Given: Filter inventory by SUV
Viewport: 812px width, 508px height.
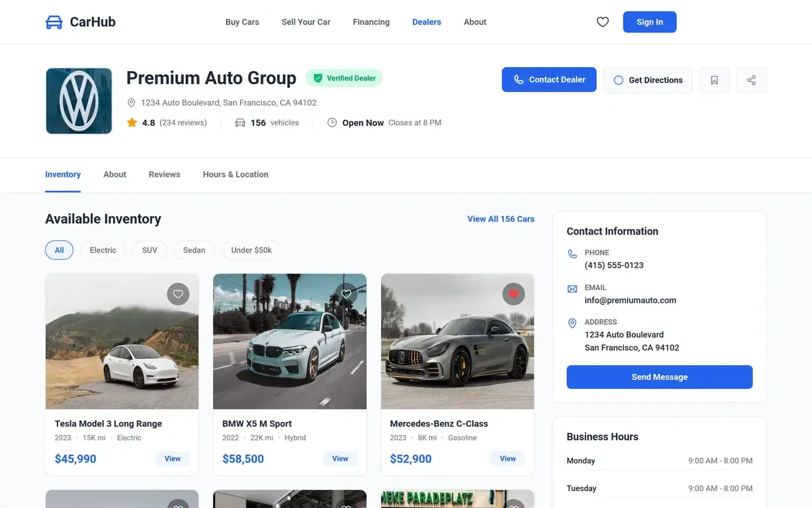Looking at the screenshot, I should pos(150,250).
